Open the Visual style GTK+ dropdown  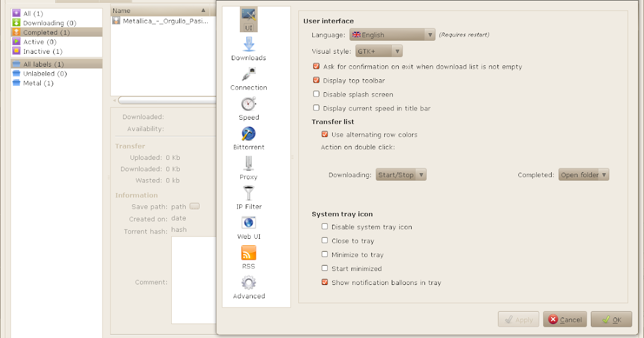(379, 51)
